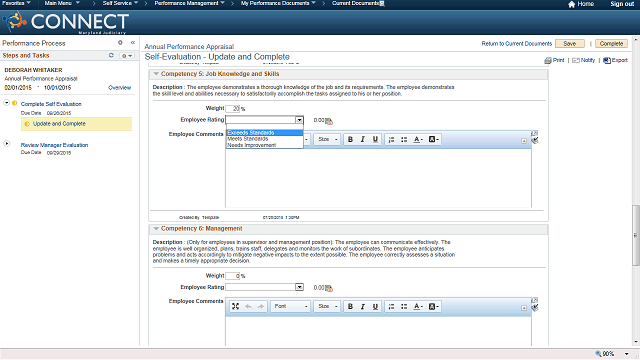
Task: Click maximize editor icon in Competency 6 toolbar
Action: (236, 307)
